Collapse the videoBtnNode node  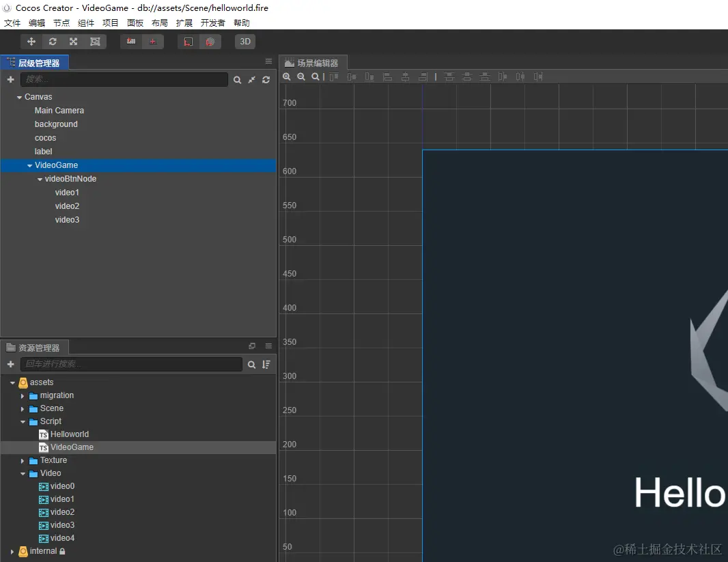(40, 179)
